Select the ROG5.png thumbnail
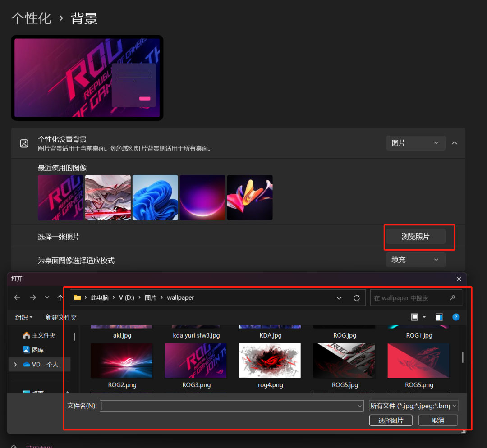The width and height of the screenshot is (487, 448). point(418,361)
